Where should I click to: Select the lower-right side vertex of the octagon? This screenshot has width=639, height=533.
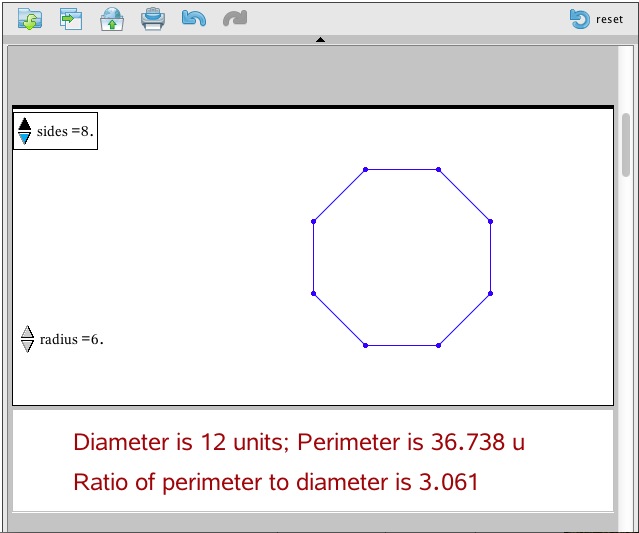pos(491,293)
